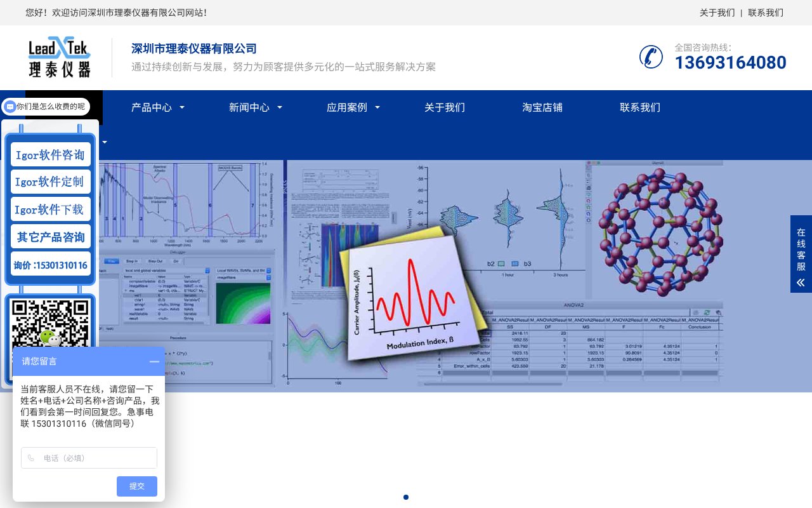Collapse the 在线客服 panel with the chevron

point(801,282)
